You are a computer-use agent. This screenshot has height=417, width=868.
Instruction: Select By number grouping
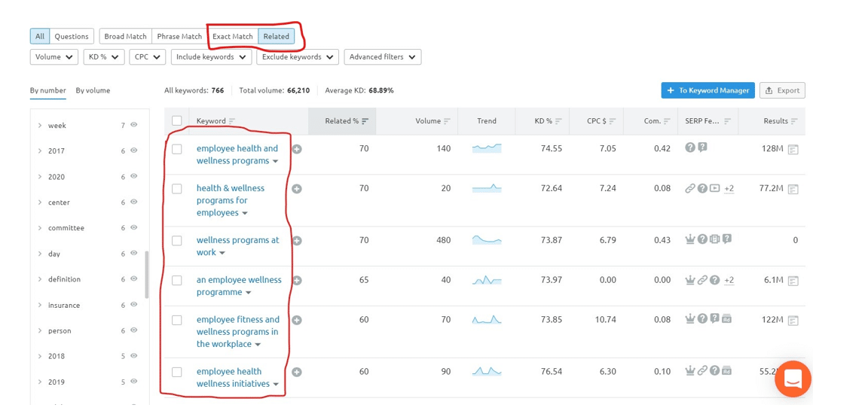(x=48, y=90)
